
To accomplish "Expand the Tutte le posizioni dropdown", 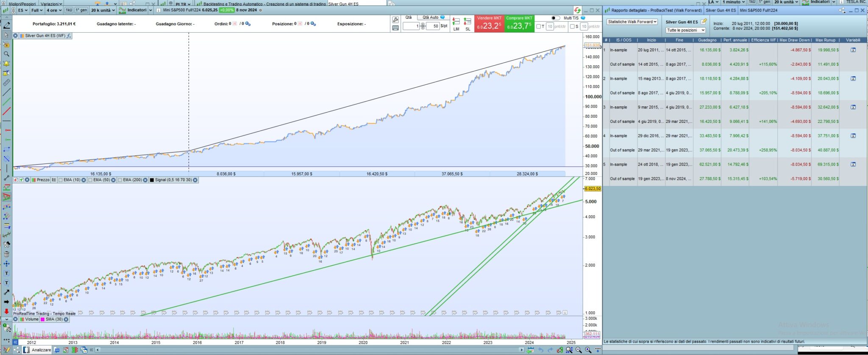I will click(685, 30).
